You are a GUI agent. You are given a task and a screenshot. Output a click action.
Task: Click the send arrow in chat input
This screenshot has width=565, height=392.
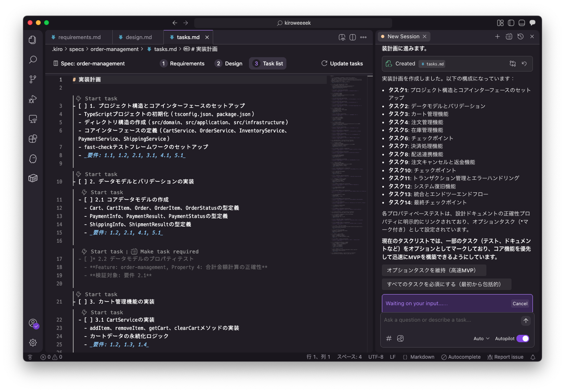(x=525, y=321)
